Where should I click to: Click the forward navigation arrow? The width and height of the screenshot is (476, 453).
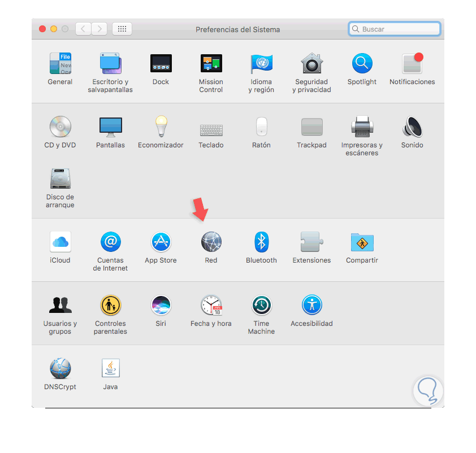(99, 29)
